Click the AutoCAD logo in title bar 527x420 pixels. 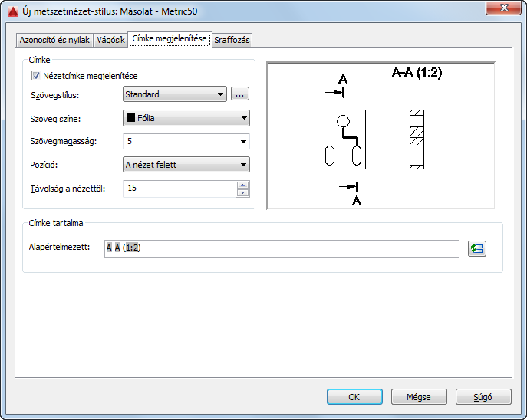pyautogui.click(x=13, y=11)
